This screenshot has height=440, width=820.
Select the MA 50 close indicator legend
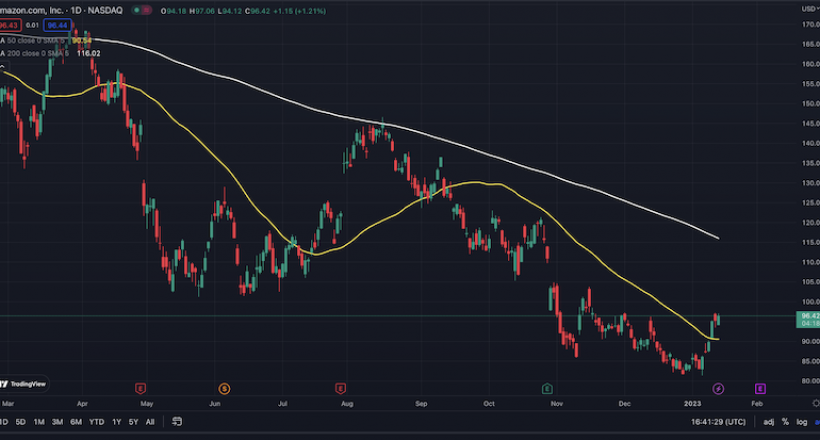(32, 40)
